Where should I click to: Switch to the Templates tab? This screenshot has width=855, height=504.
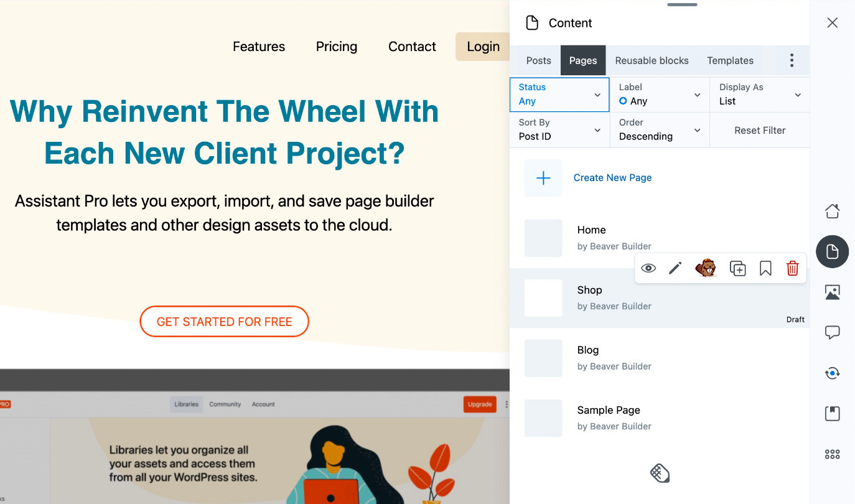pyautogui.click(x=730, y=60)
